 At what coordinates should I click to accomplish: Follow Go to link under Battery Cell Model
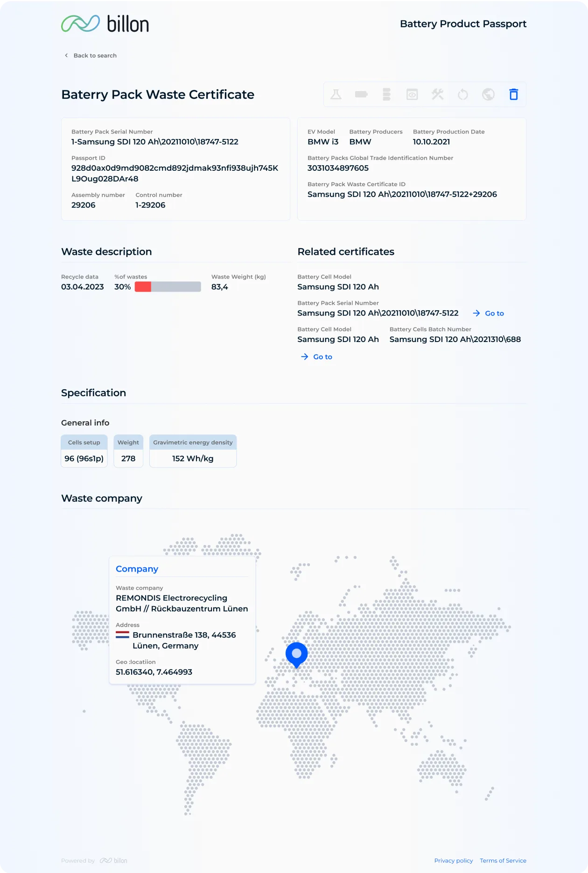click(x=316, y=357)
